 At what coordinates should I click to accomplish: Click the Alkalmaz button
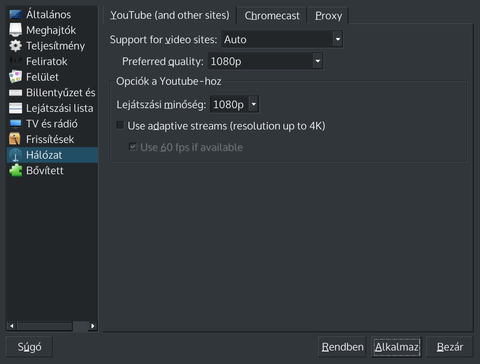coord(396,347)
